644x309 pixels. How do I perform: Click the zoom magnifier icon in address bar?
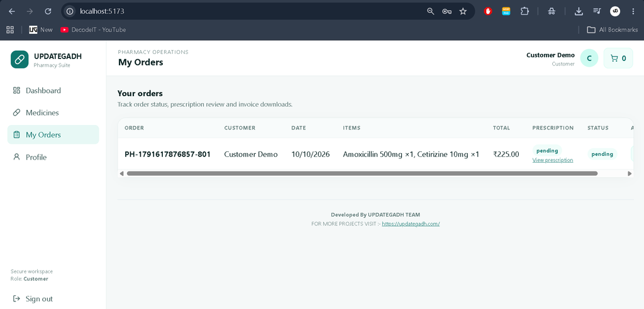[x=430, y=11]
